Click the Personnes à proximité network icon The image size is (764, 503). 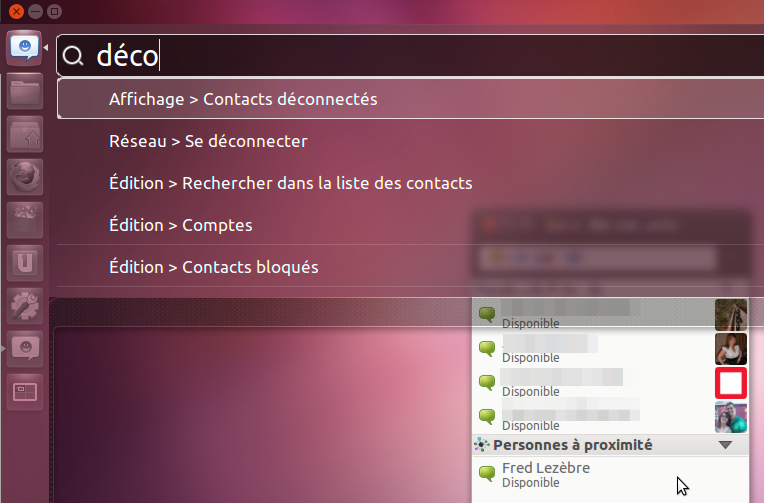481,445
